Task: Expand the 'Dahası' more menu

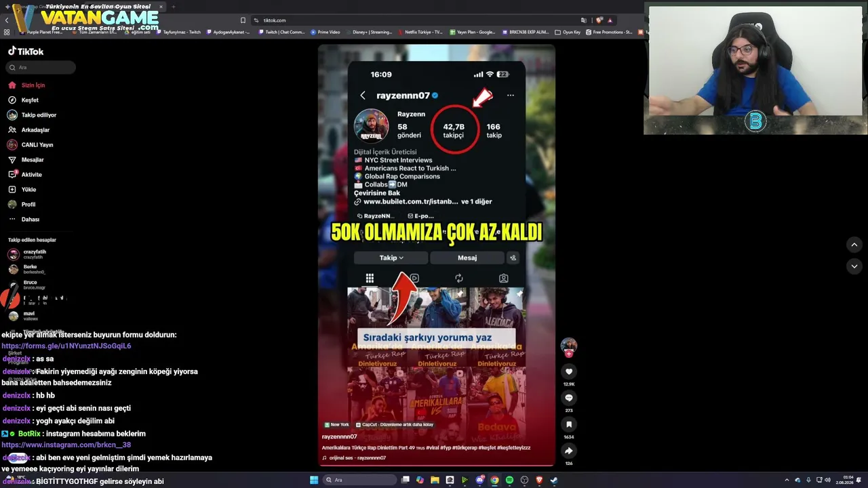Action: point(31,220)
